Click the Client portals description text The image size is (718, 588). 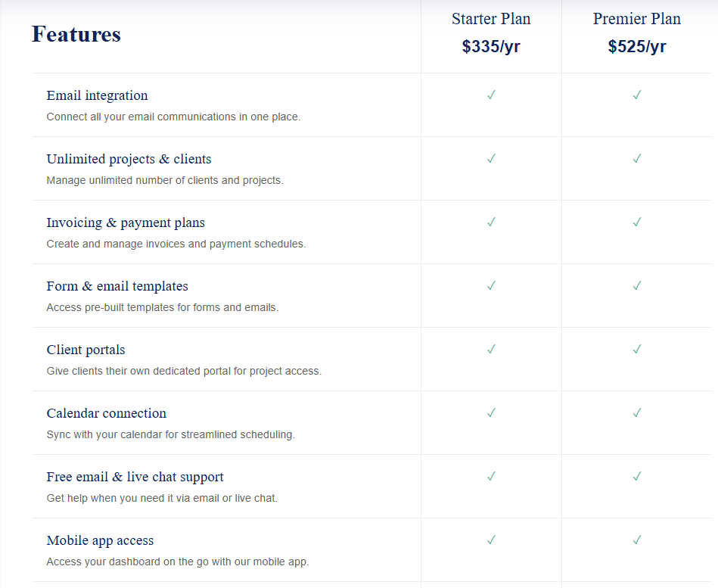[184, 371]
